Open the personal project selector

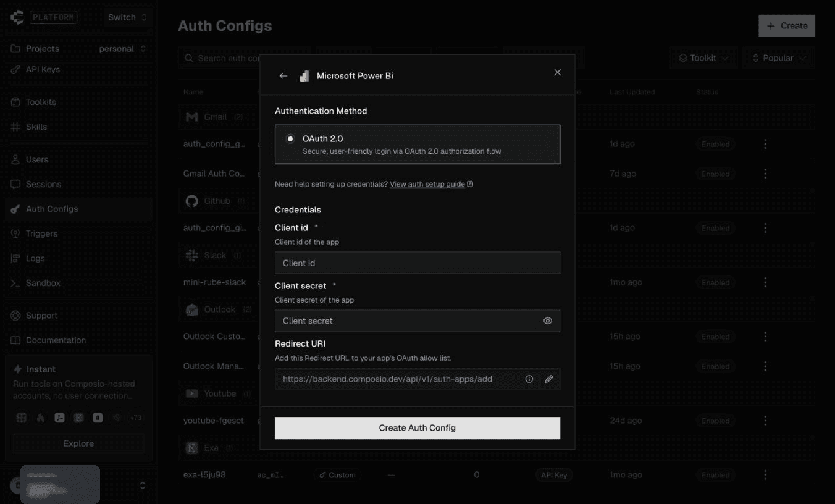pyautogui.click(x=122, y=49)
